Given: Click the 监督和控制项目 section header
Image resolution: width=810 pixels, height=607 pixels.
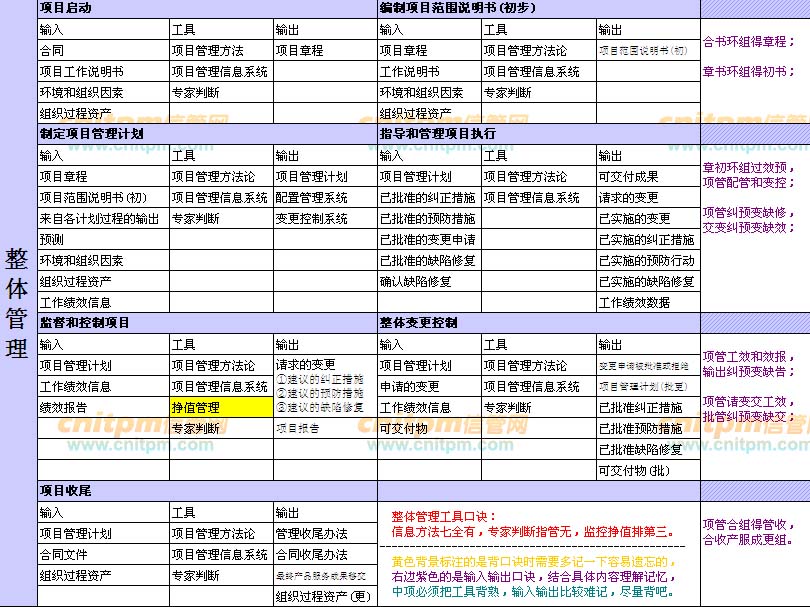Looking at the screenshot, I should click(84, 323).
